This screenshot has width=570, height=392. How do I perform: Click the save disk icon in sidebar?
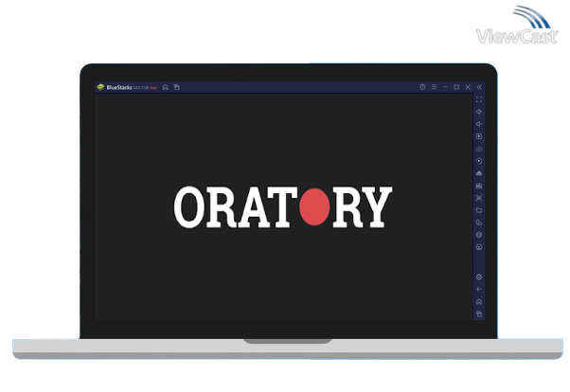tap(479, 186)
